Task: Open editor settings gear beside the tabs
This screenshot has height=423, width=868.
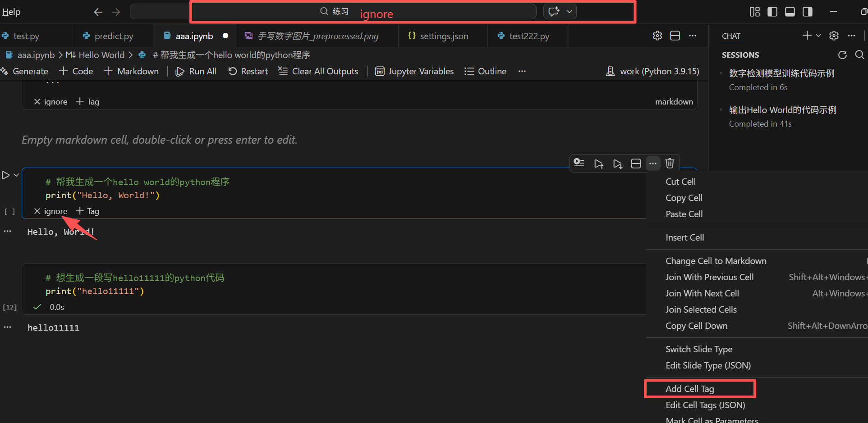Action: click(657, 36)
